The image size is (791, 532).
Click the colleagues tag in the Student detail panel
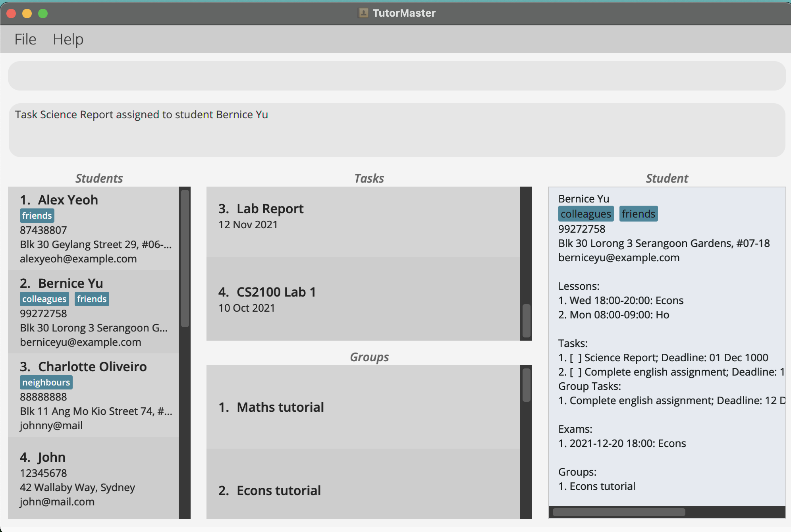(585, 214)
